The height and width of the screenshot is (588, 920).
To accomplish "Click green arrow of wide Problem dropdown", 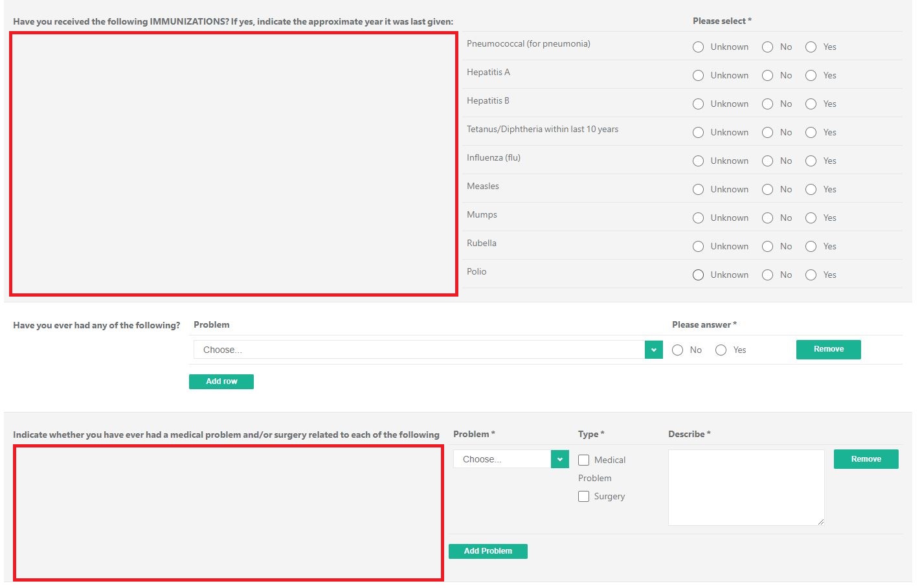I will click(x=654, y=350).
